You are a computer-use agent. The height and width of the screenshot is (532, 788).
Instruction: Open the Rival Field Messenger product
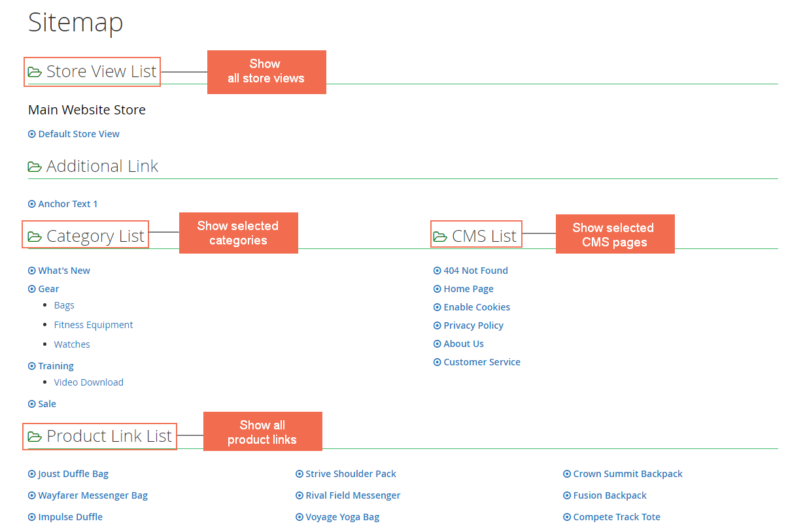click(353, 495)
